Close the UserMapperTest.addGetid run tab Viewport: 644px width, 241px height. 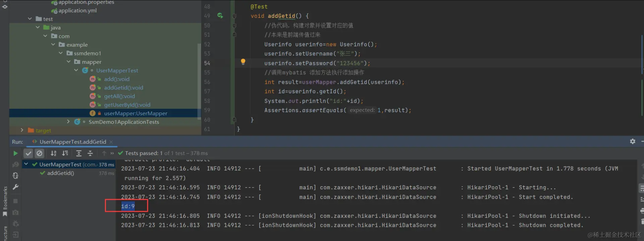click(111, 142)
